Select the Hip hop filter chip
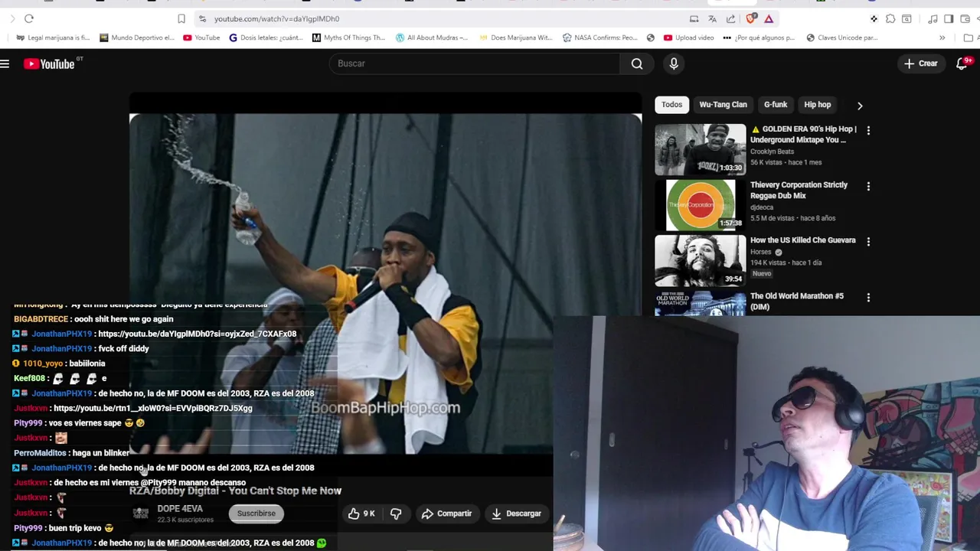Image resolution: width=980 pixels, height=551 pixels. pos(817,105)
